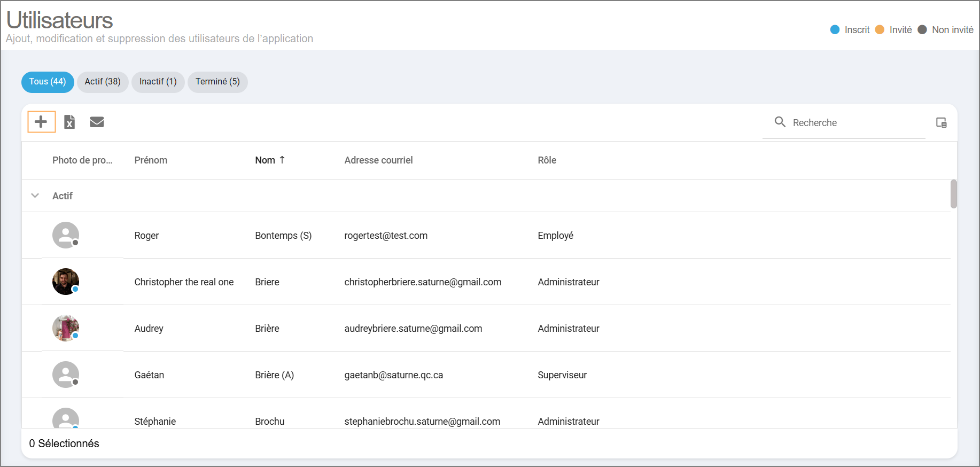The height and width of the screenshot is (467, 980).
Task: Click the rogertest@test.com email address
Action: [x=386, y=236]
